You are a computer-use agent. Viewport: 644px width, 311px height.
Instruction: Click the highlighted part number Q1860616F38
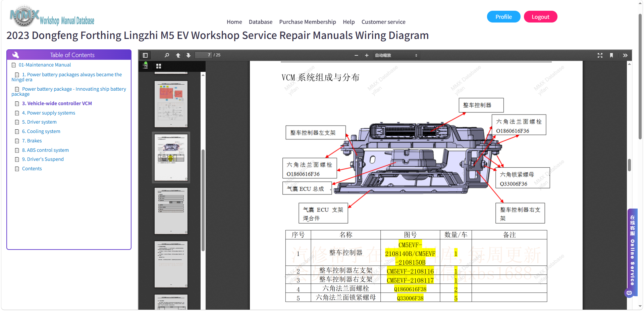coord(410,289)
